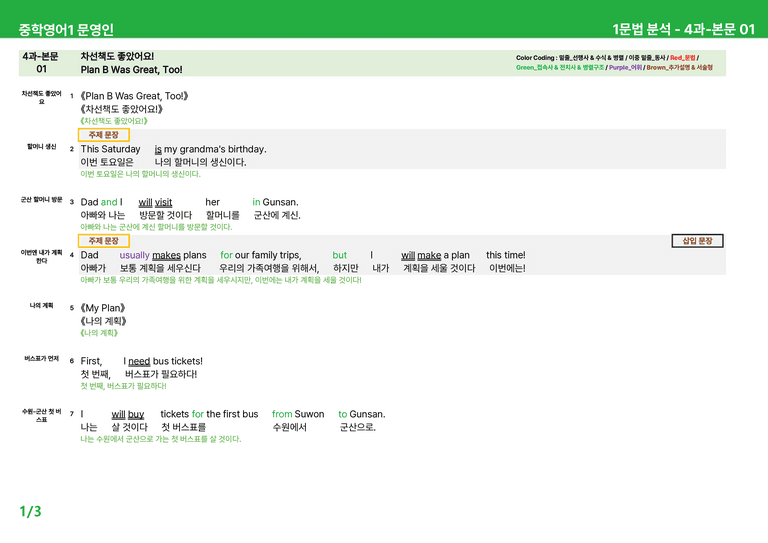Click the green translation line under sentence 3
Image resolution: width=768 pixels, height=543 pixels.
click(x=156, y=227)
